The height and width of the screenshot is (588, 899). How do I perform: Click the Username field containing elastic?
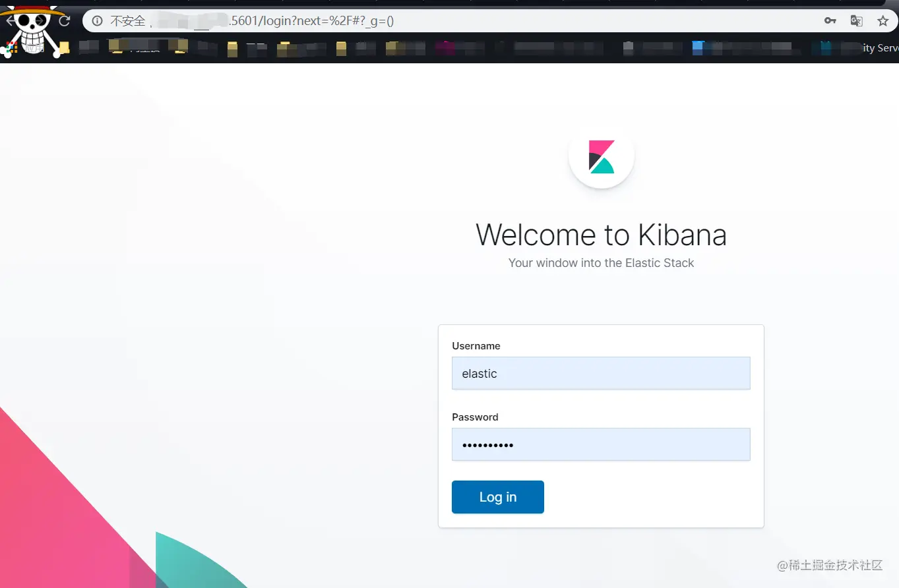point(601,373)
